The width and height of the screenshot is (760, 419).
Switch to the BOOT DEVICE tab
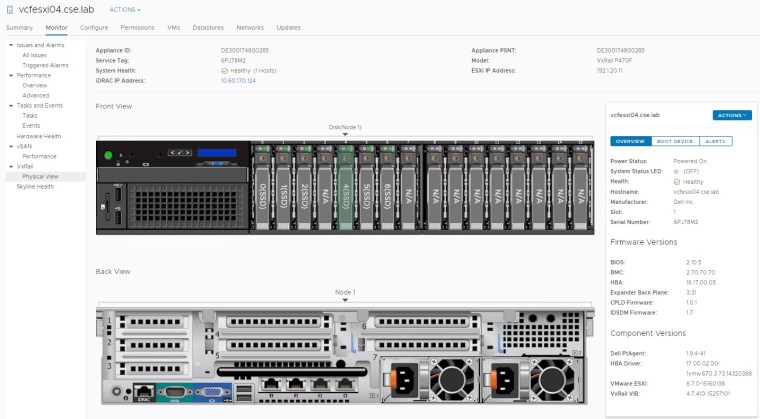click(x=675, y=142)
